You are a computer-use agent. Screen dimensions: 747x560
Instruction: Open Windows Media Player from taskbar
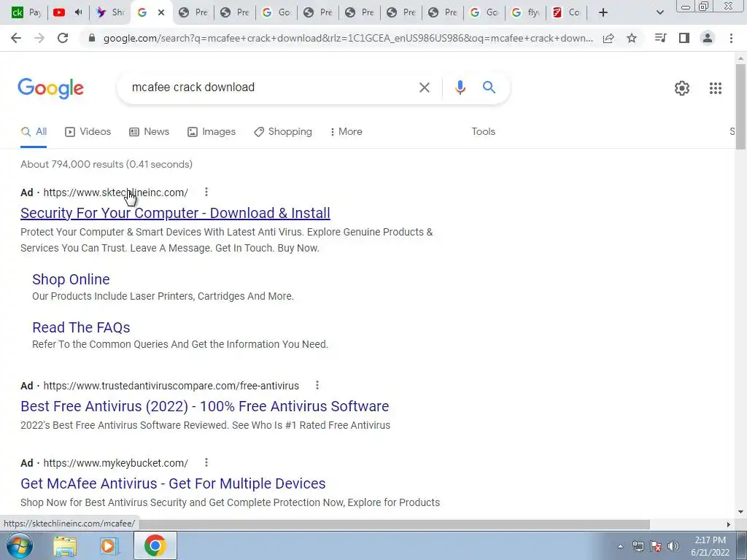tap(109, 545)
